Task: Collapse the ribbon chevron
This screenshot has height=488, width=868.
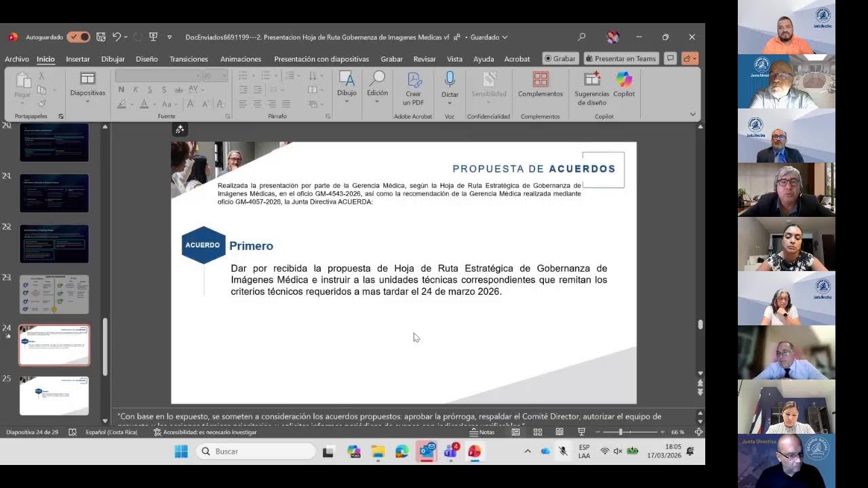Action: 692,115
